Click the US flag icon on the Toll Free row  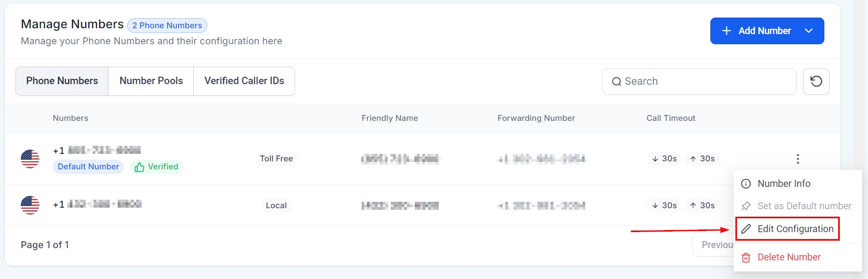pyautogui.click(x=30, y=159)
